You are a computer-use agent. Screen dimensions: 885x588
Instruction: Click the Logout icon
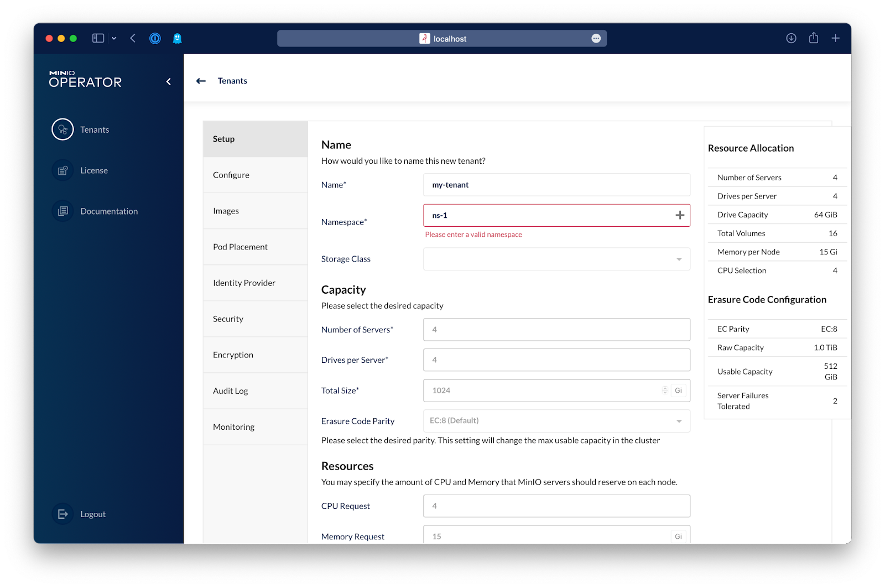pyautogui.click(x=63, y=514)
